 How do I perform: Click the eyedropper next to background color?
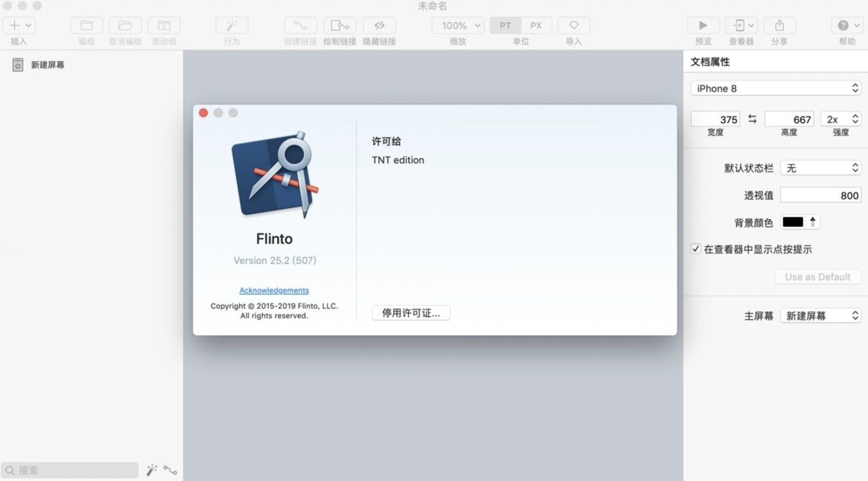point(812,222)
